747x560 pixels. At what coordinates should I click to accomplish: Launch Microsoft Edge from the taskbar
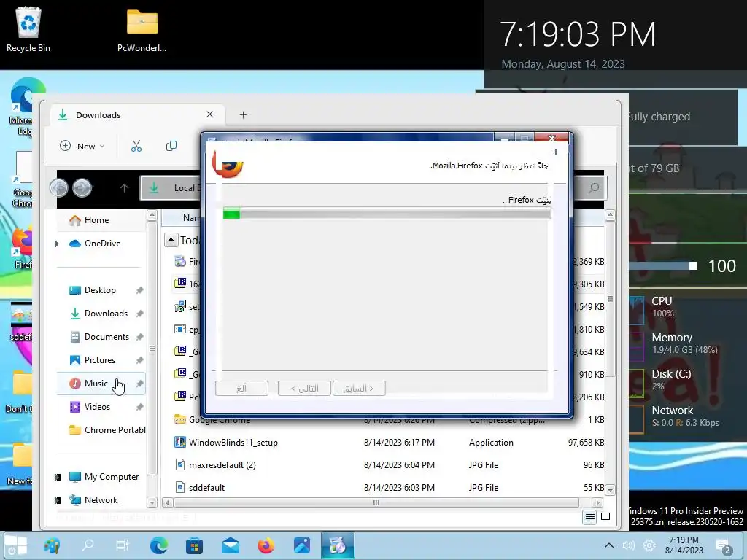click(158, 545)
